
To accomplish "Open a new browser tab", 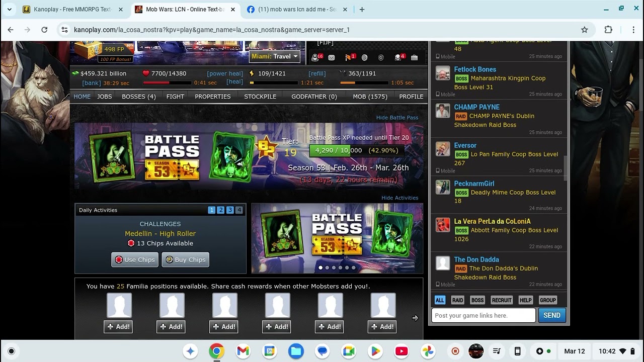I will pyautogui.click(x=362, y=9).
